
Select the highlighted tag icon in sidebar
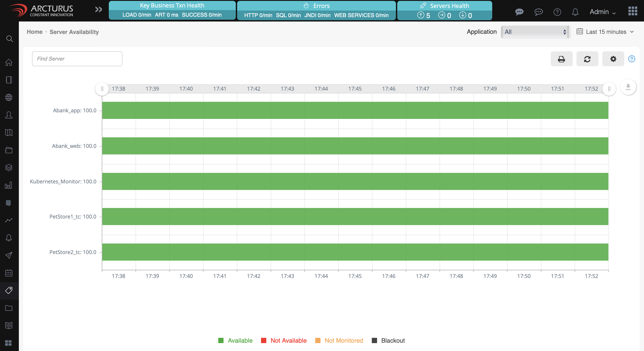tap(9, 290)
